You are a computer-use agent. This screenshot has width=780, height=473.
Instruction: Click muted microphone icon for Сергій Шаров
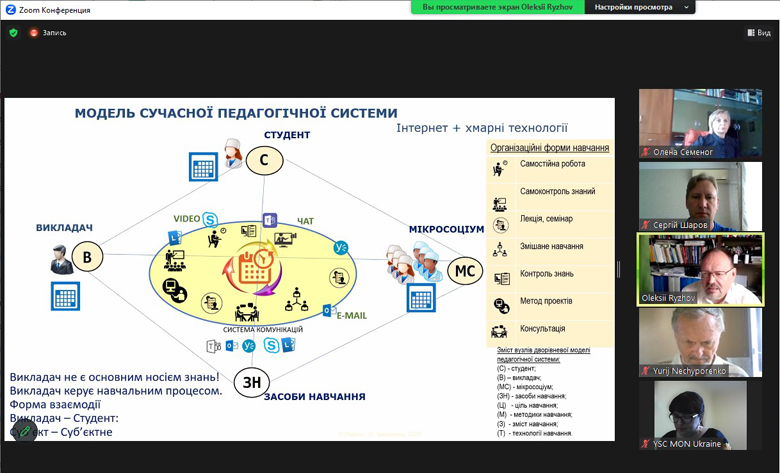[646, 225]
